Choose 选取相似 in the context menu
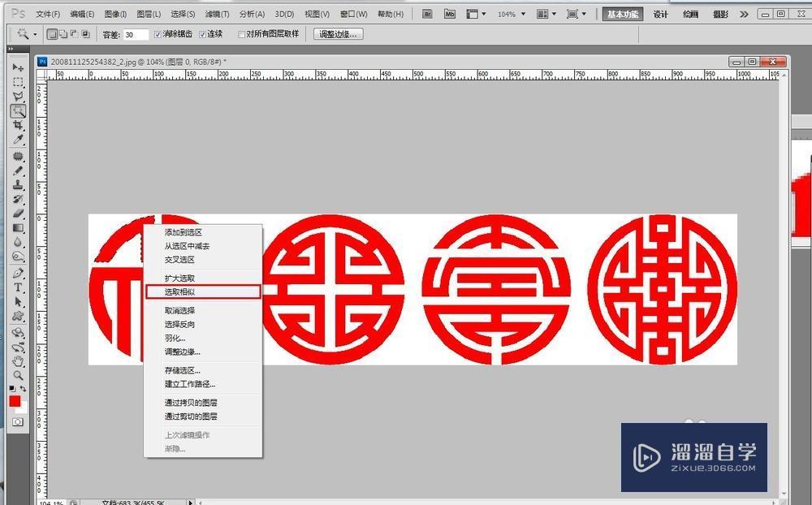The width and height of the screenshot is (812, 505). point(203,291)
